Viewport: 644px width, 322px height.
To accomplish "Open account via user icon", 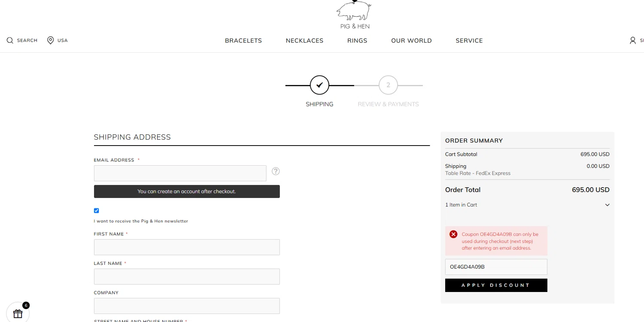I will coord(632,40).
